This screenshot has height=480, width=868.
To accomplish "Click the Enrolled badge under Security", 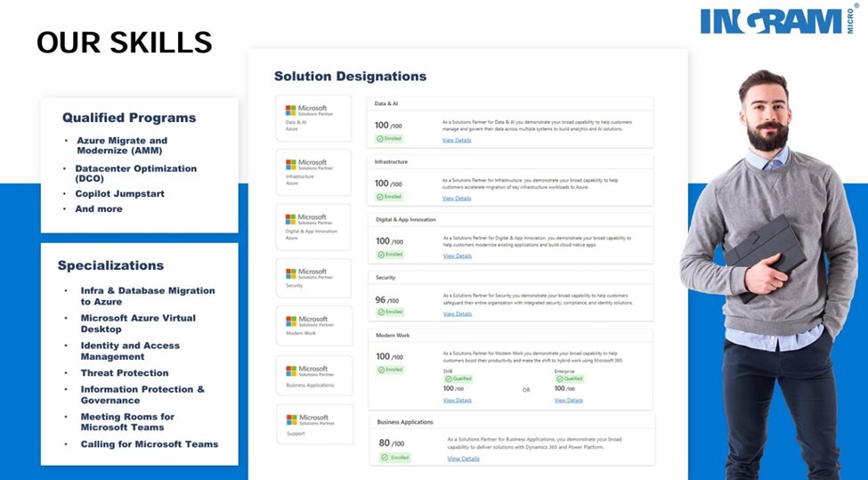I will (390, 312).
